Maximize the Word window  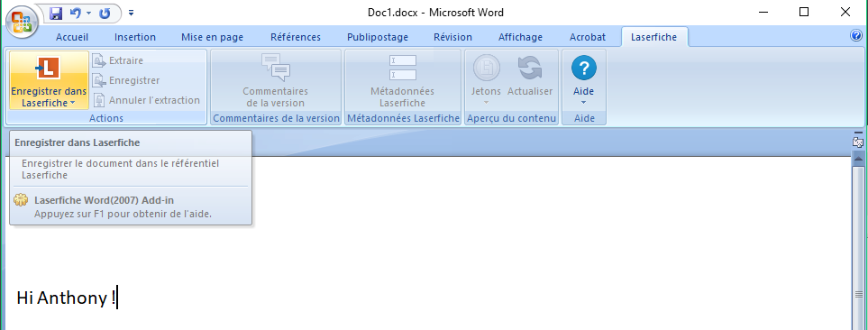pyautogui.click(x=804, y=12)
